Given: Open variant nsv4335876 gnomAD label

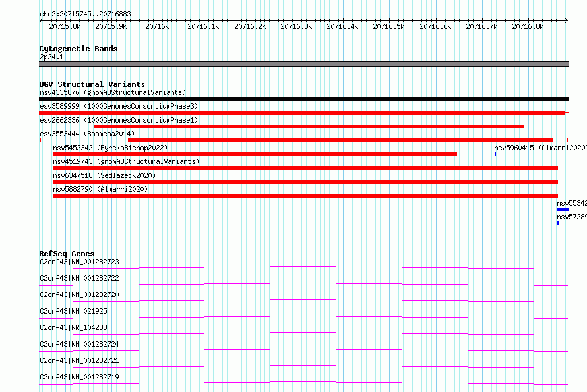Looking at the screenshot, I should click(113, 92).
